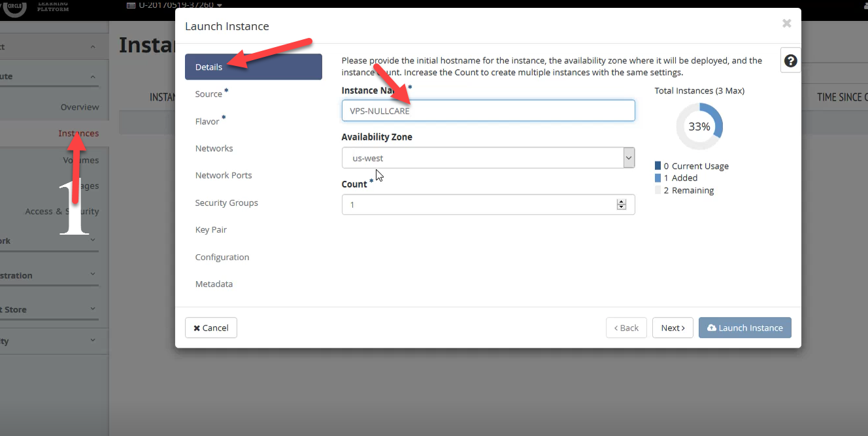Close the Launch Instance dialog with X
Screen dimensions: 868x436
point(786,24)
